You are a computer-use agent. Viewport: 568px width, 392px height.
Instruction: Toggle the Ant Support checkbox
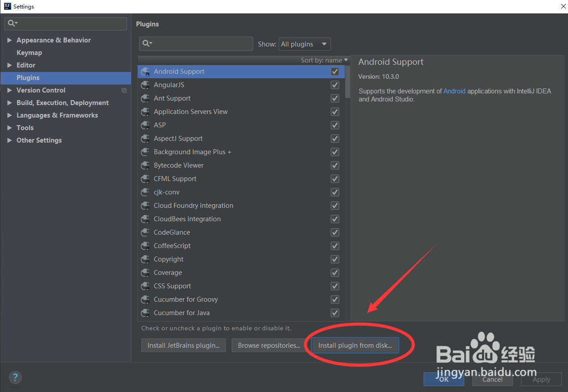click(x=335, y=98)
